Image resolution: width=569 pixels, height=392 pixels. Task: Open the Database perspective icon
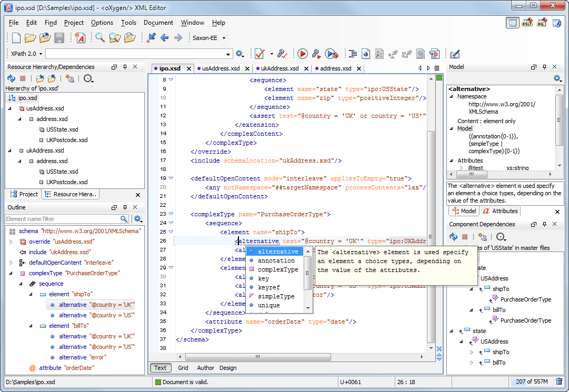click(x=557, y=23)
